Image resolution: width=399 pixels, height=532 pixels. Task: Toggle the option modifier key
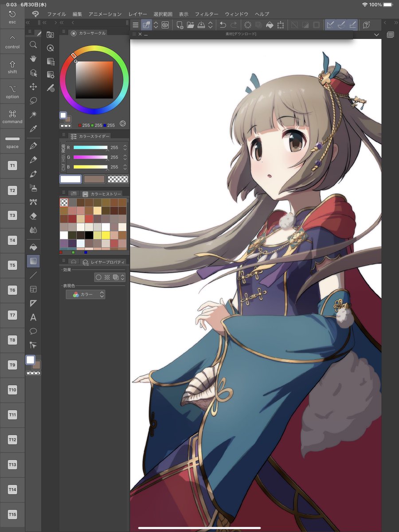12,92
